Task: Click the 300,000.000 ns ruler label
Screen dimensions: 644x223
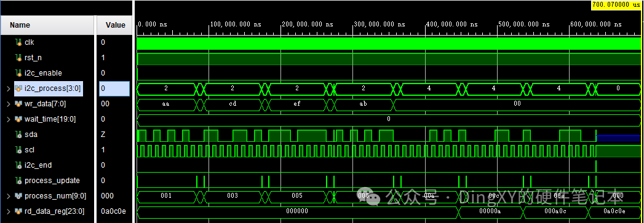Action: [x=380, y=25]
